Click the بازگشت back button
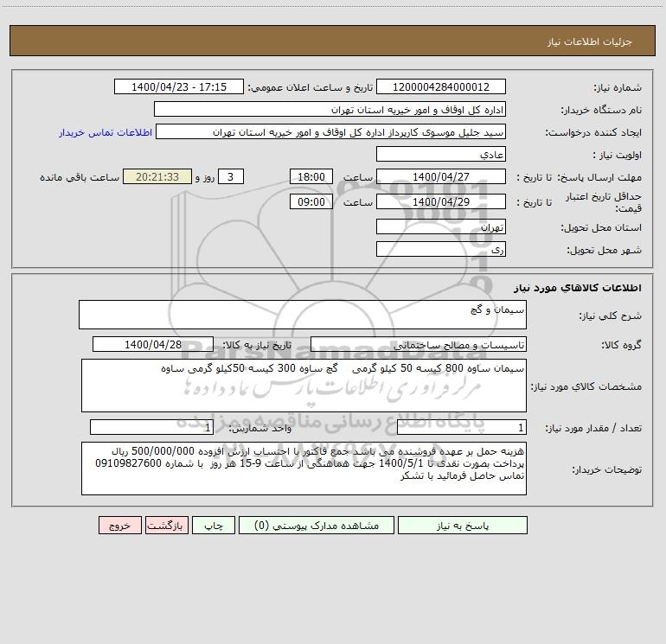This screenshot has height=644, width=666. [x=166, y=525]
